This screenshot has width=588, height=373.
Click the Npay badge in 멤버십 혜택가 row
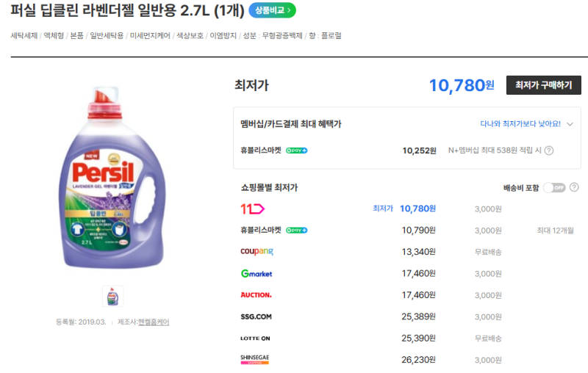[297, 151]
